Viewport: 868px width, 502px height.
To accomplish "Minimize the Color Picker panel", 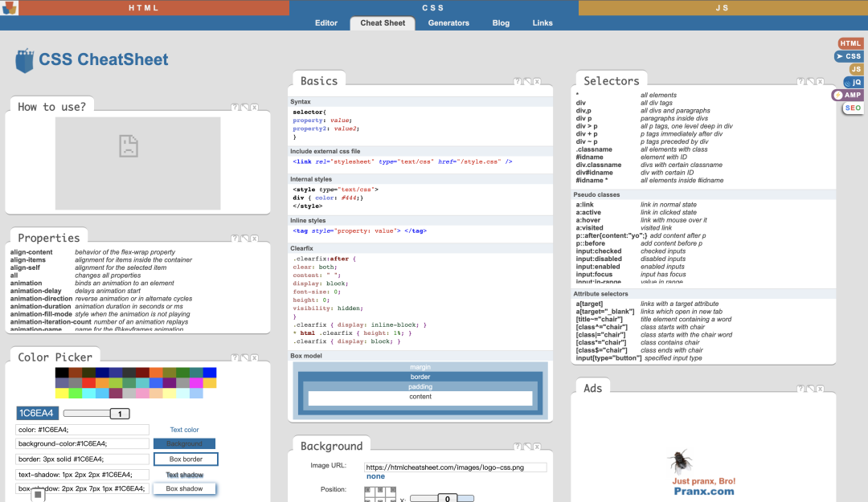I will pyautogui.click(x=244, y=357).
